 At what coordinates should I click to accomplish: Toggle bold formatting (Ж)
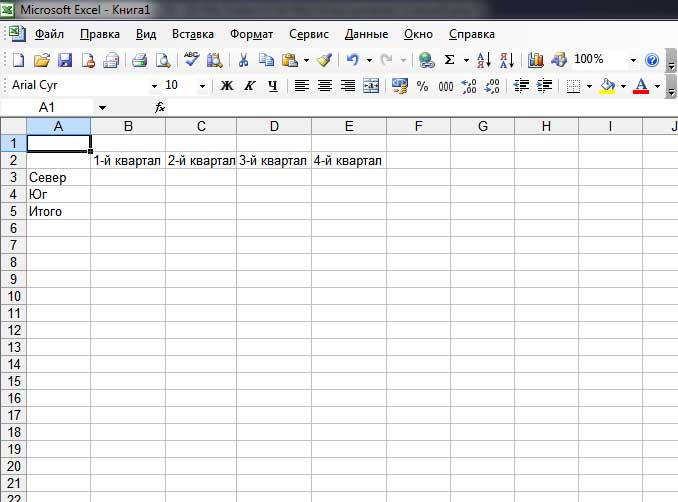(227, 86)
